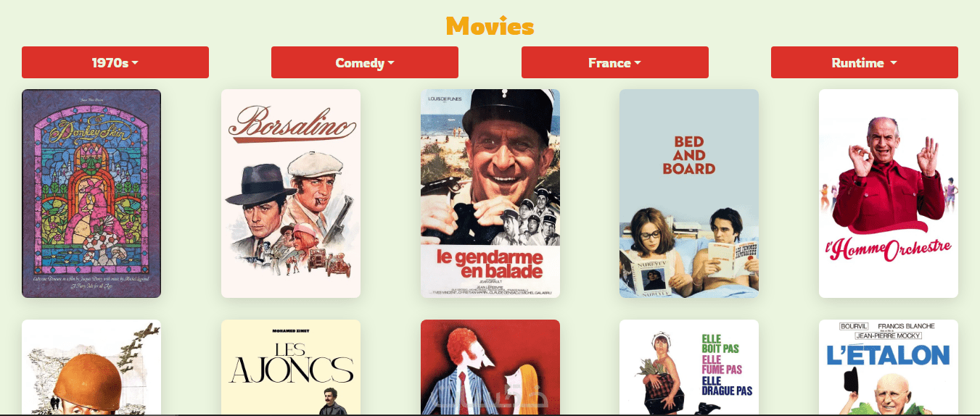Expand the Runtime filter dropdown
The height and width of the screenshot is (416, 980).
(x=865, y=62)
